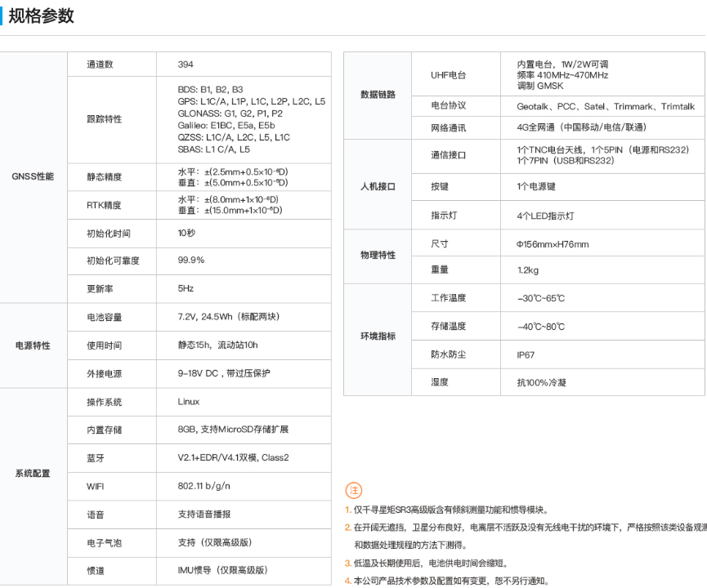Select the protection rating "IP67"
Screen dimensions: 707x588
[526, 355]
